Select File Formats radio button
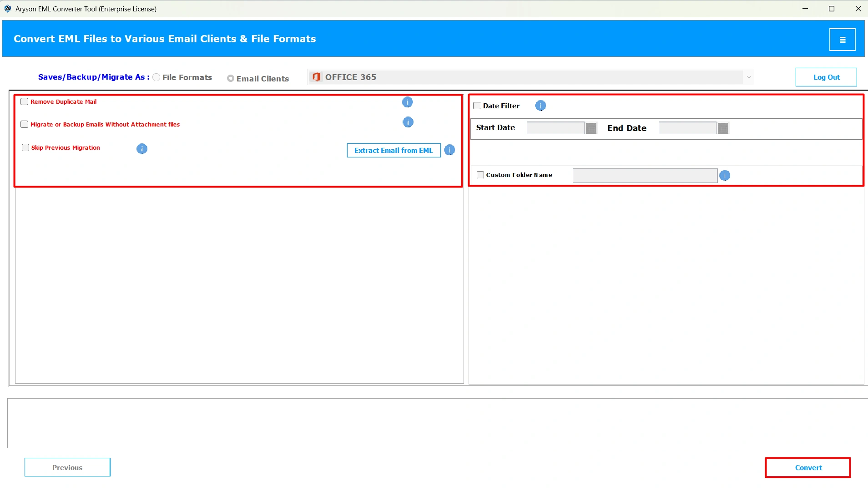The height and width of the screenshot is (491, 868). click(156, 77)
